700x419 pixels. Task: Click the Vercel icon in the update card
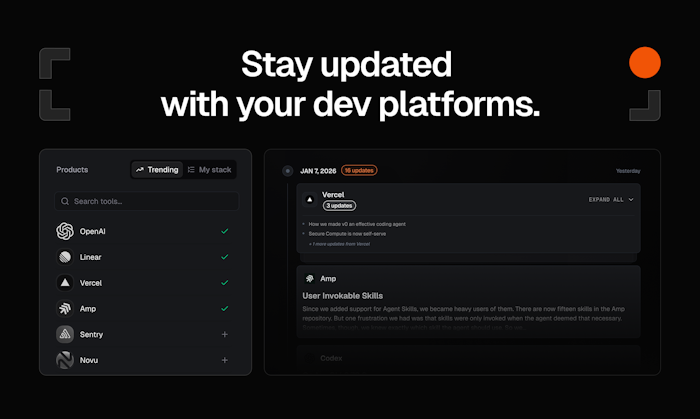(x=309, y=199)
